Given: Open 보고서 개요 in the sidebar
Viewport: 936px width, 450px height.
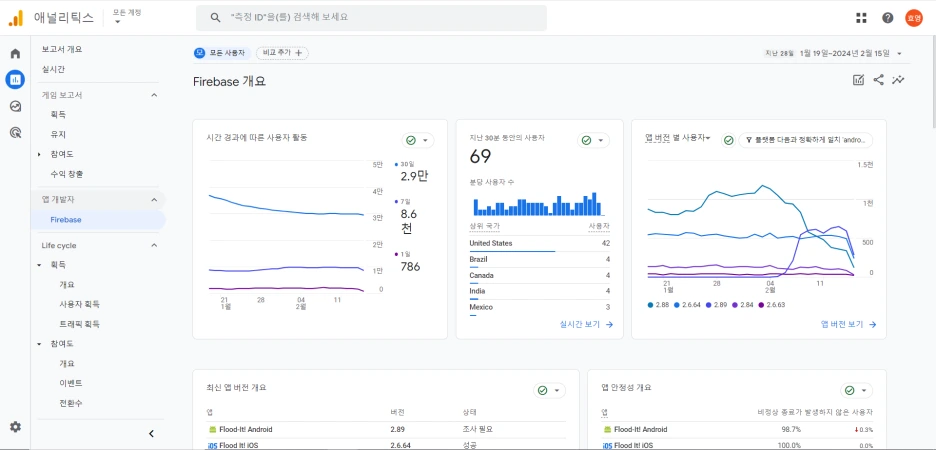Looking at the screenshot, I should [x=62, y=50].
